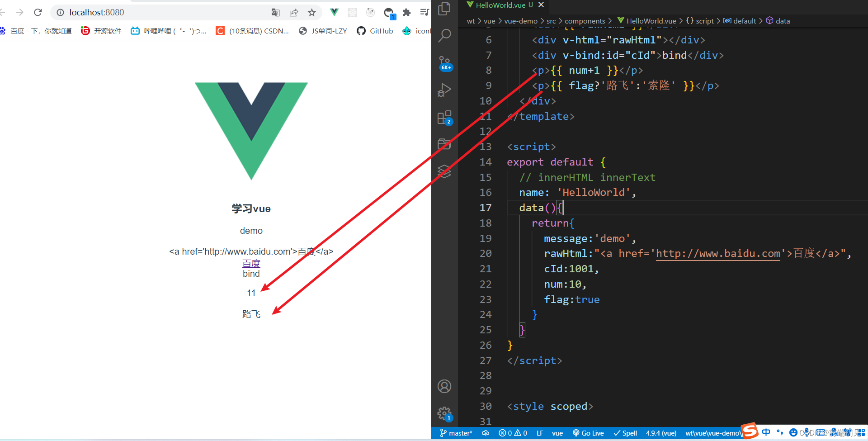Click the src breadcrumb segment
This screenshot has height=441, width=868.
pos(551,21)
